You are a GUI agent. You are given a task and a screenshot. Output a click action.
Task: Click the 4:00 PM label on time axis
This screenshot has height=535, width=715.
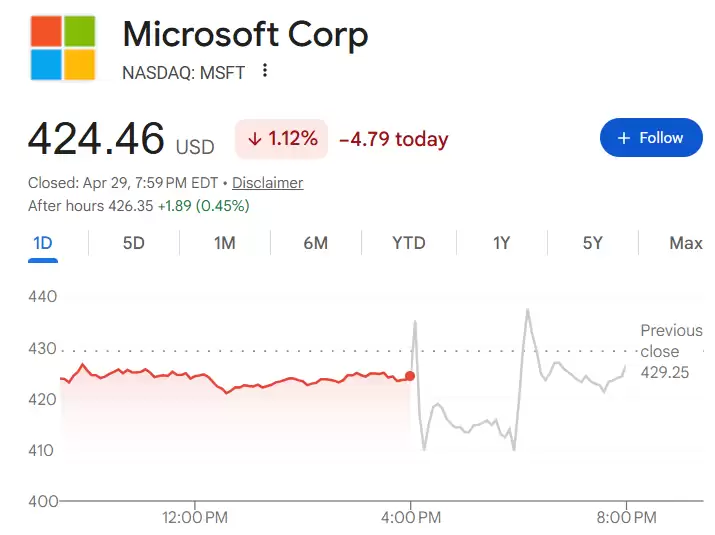pos(411,518)
